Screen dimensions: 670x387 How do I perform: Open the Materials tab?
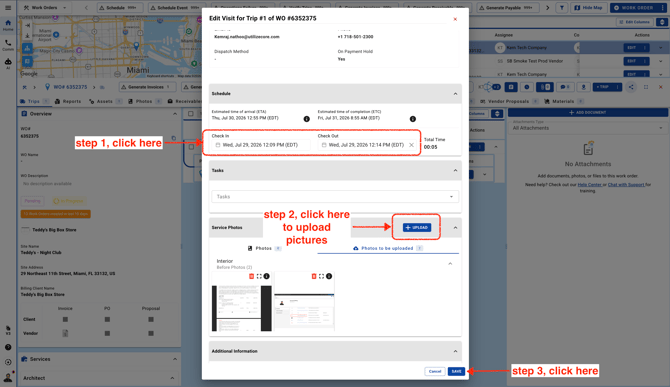click(x=563, y=102)
